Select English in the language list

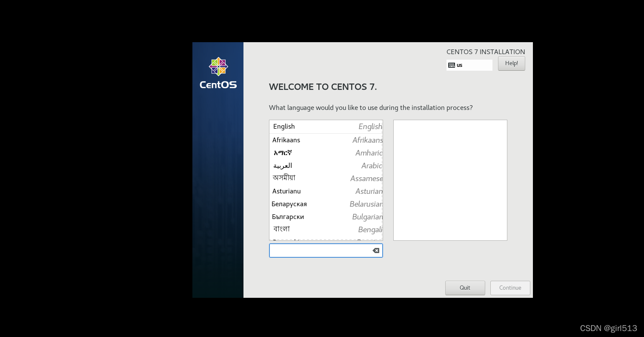coord(326,127)
